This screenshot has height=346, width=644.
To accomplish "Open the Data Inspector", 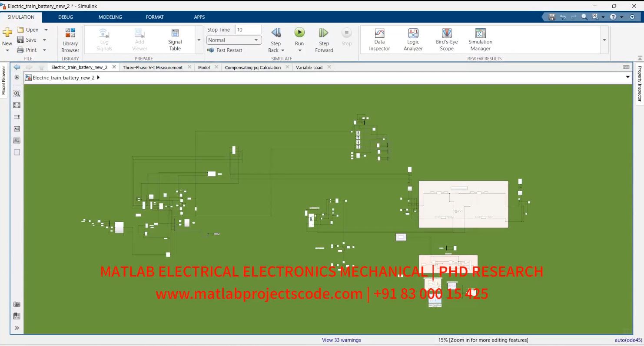I will pos(379,39).
